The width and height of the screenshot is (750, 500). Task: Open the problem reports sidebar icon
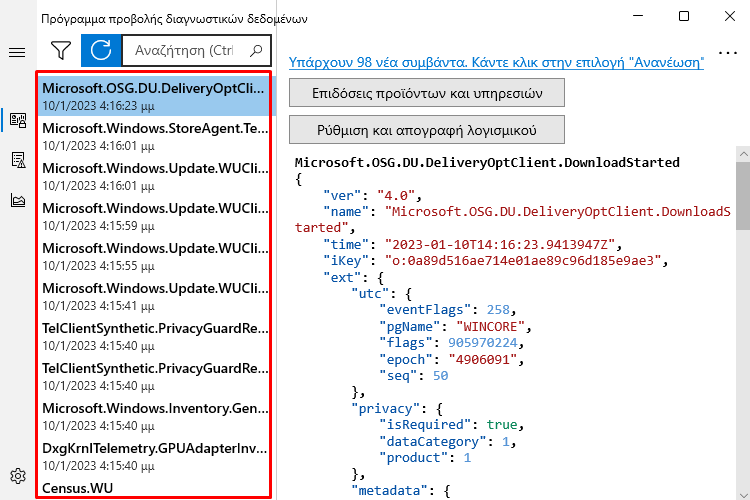click(18, 160)
